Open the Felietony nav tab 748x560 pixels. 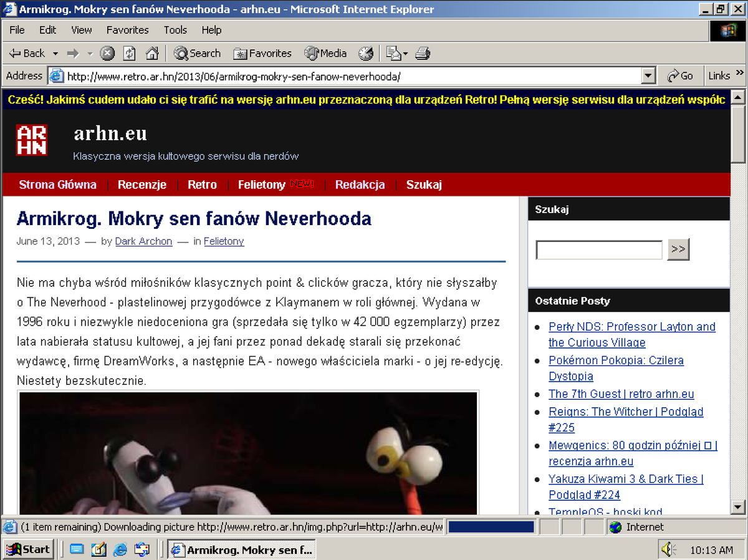tap(262, 185)
